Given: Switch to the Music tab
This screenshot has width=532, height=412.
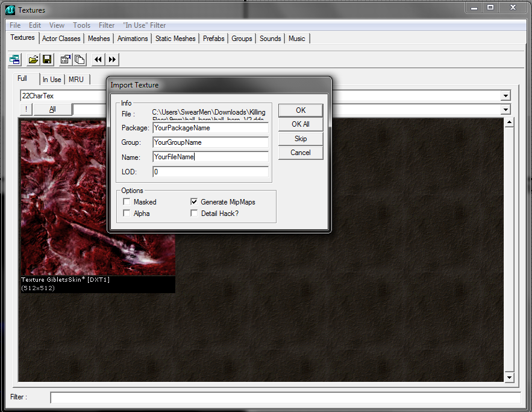Looking at the screenshot, I should tap(297, 39).
